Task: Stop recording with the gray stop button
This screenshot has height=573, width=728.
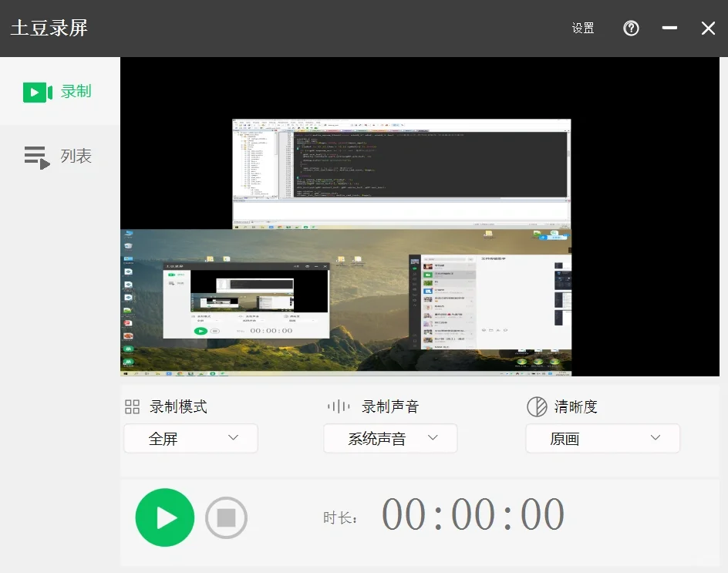Action: pos(226,517)
